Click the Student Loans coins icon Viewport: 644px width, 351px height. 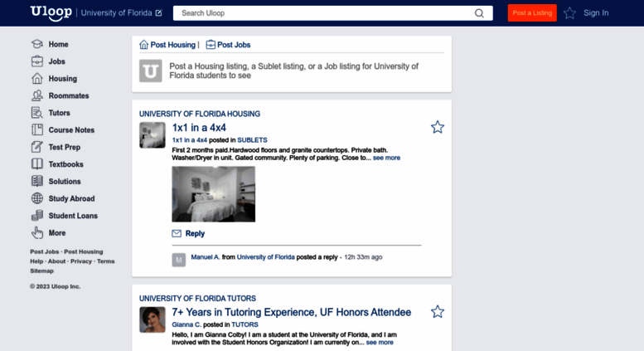tap(37, 216)
